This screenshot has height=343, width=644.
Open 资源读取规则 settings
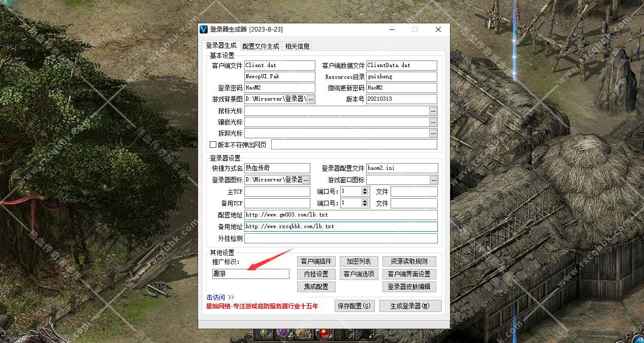(x=409, y=261)
